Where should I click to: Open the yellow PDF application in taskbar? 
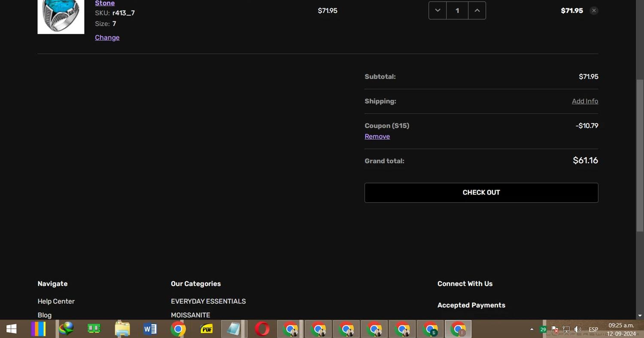(207, 329)
